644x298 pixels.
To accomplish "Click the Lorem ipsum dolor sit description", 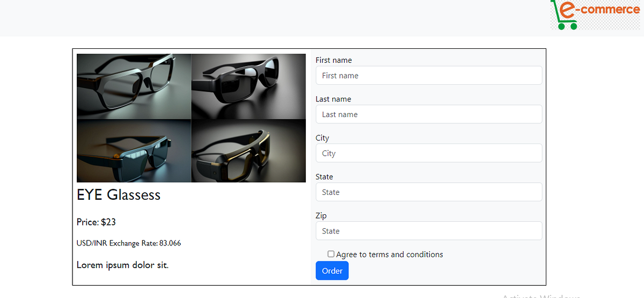I will pyautogui.click(x=122, y=265).
